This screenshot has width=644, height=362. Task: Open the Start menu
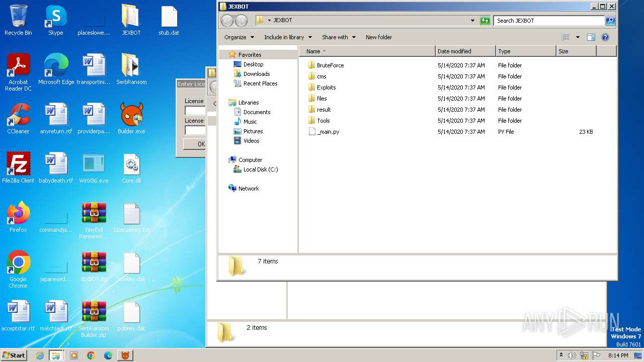(14, 355)
